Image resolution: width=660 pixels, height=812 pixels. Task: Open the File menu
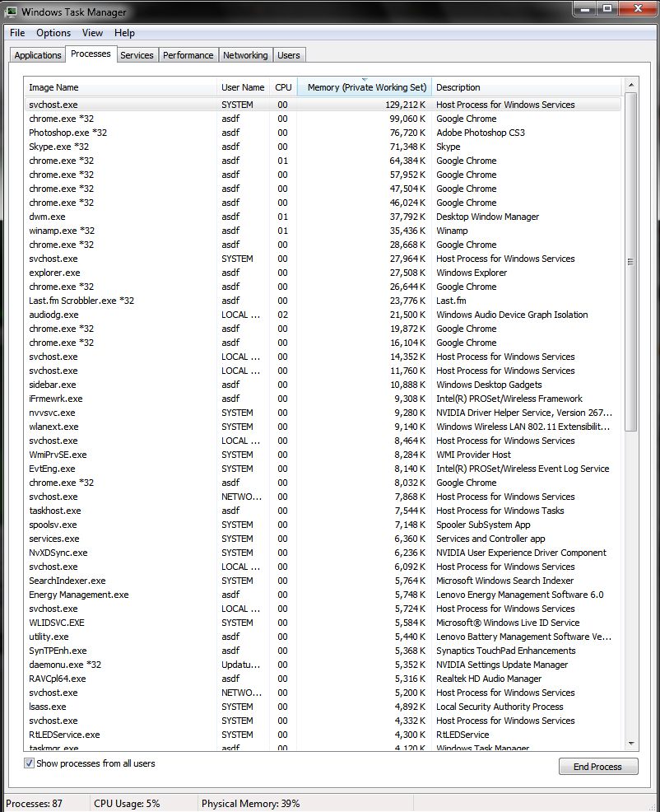pyautogui.click(x=17, y=33)
